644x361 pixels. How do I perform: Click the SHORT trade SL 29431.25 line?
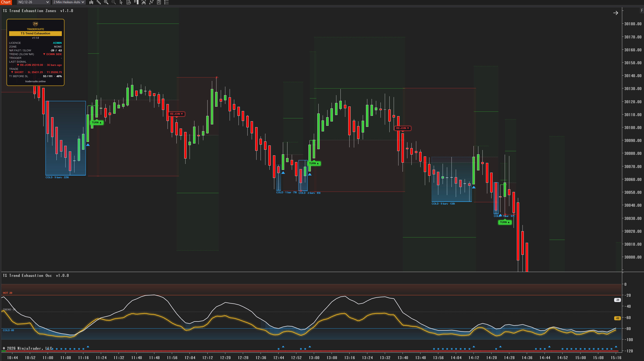coord(36,72)
